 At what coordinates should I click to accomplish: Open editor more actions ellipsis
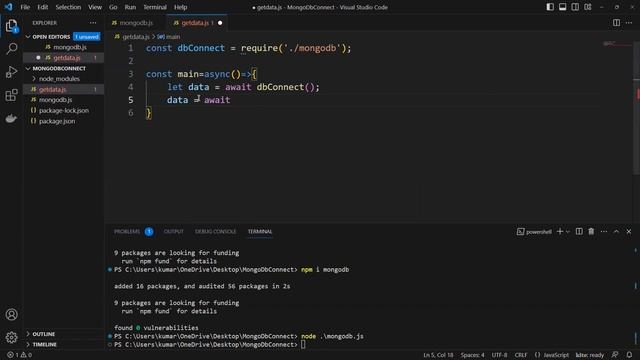(629, 23)
